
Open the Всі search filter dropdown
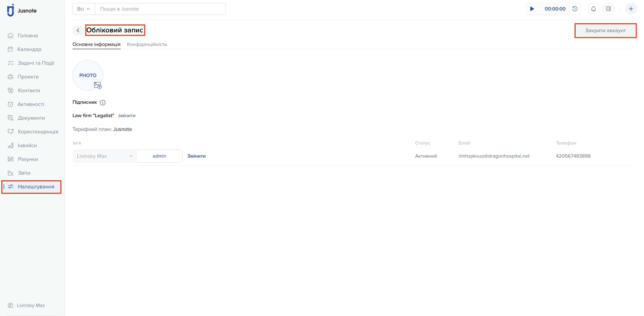point(84,9)
